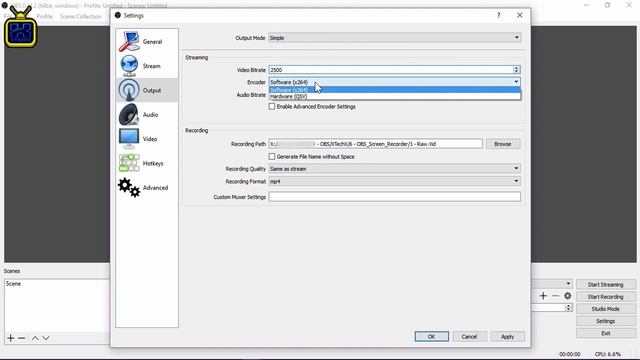640x360 pixels.
Task: Click Start Recording in main window
Action: 605,297
